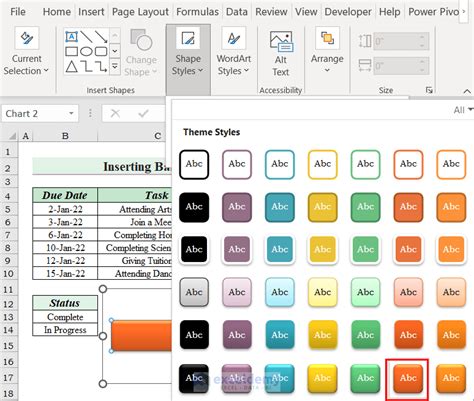Apply the black outline Abc style
Image resolution: width=474 pixels, height=401 pixels.
coord(194,164)
